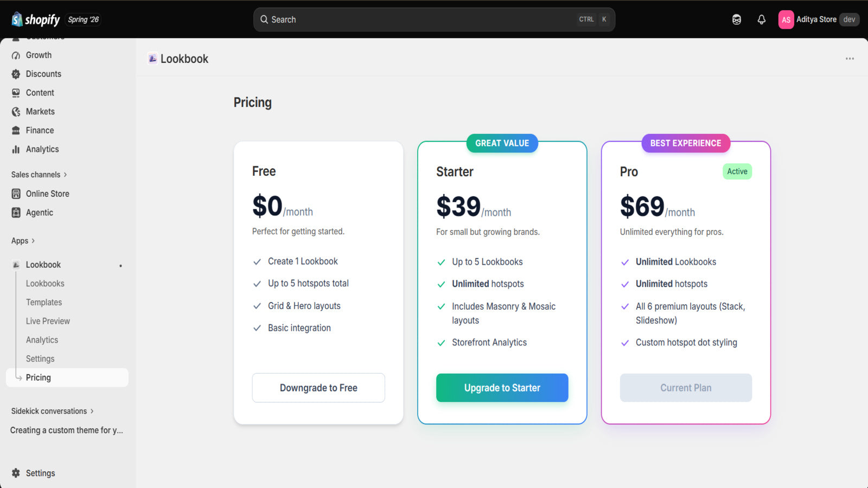The width and height of the screenshot is (868, 488).
Task: Open Sidekick assistant icon in header
Action: pyautogui.click(x=737, y=20)
